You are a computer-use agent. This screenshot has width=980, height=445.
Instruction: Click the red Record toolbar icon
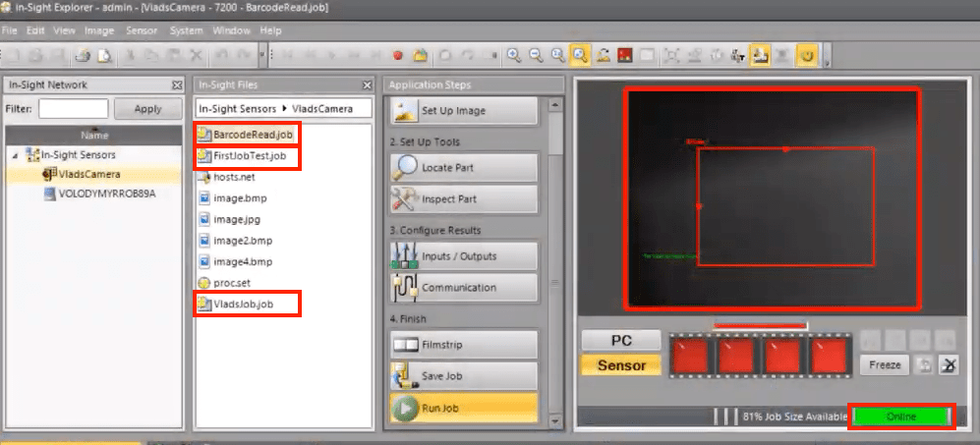[397, 56]
